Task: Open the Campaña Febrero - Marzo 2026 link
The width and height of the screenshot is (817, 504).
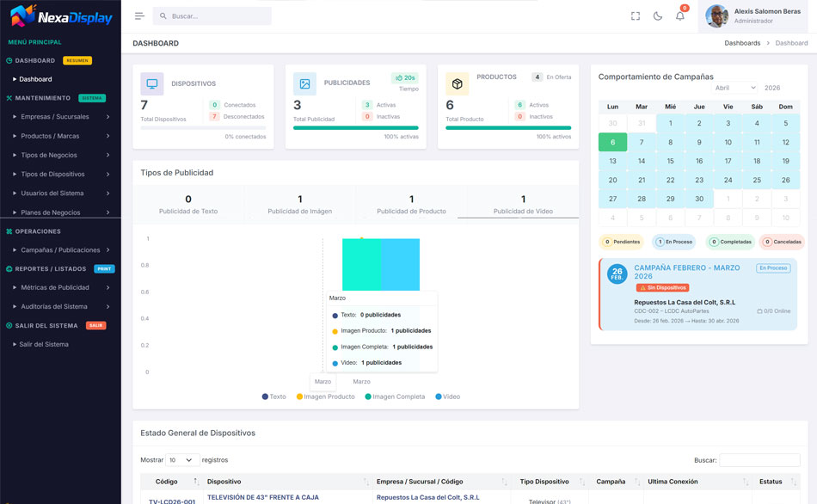Action: [686, 272]
